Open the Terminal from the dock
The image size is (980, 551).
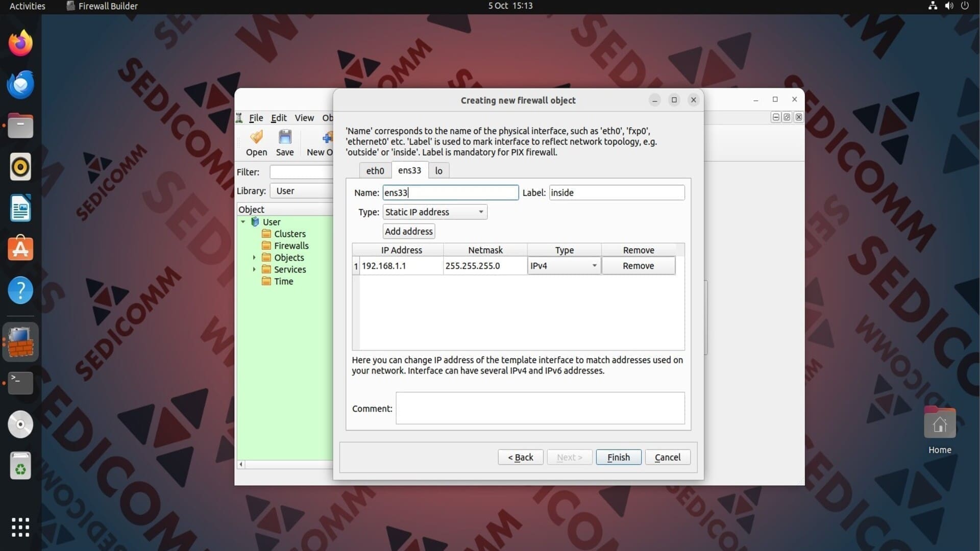click(20, 383)
